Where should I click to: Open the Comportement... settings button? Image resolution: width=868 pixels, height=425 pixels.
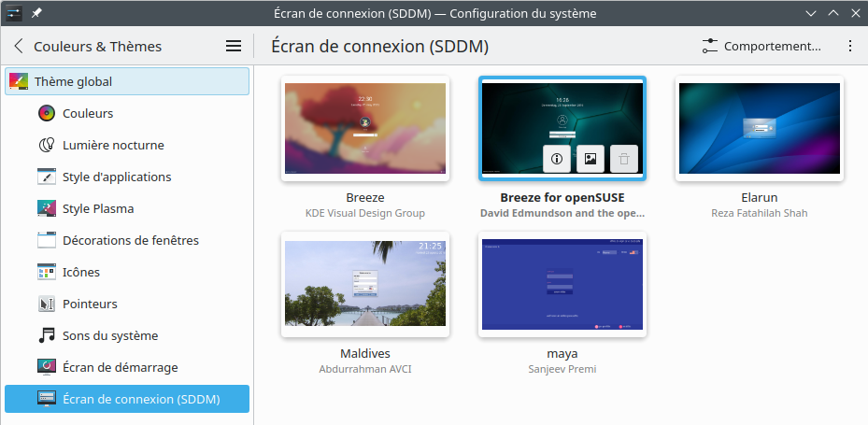tap(761, 46)
